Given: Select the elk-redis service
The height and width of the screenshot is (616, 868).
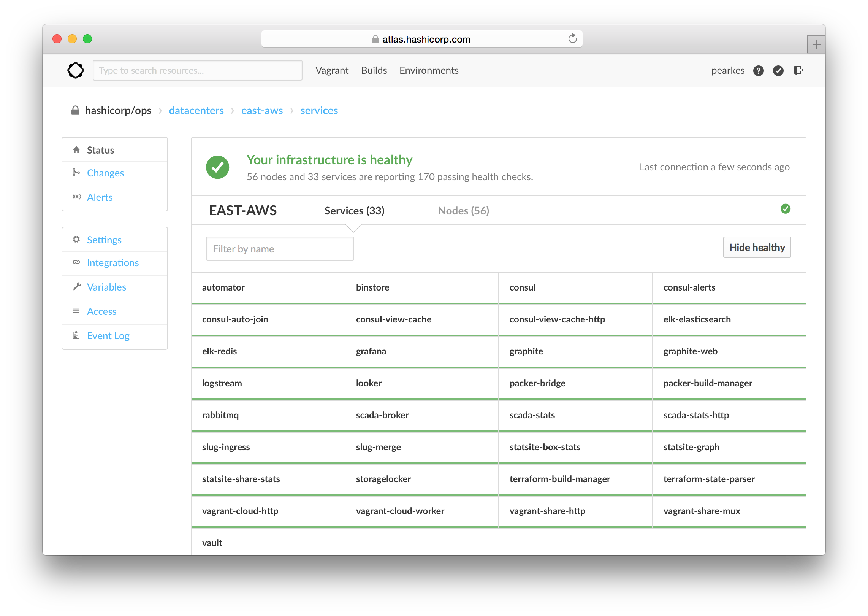Looking at the screenshot, I should [268, 352].
